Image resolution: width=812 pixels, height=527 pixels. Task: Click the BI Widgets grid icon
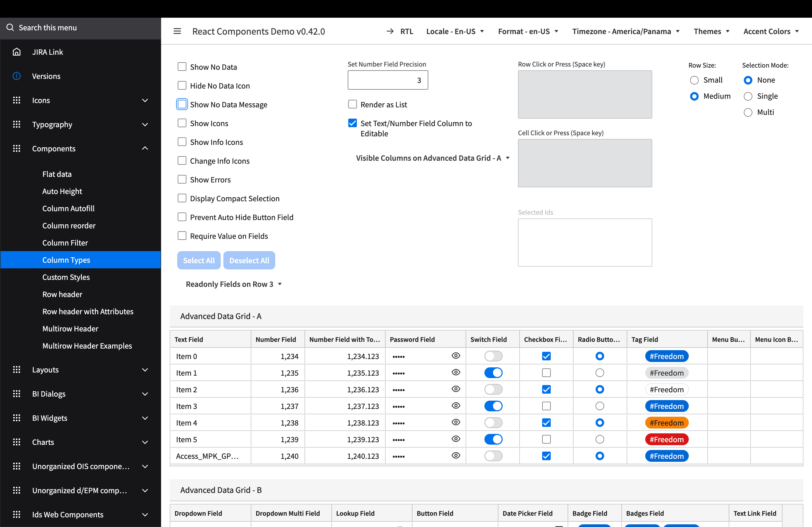pos(16,418)
